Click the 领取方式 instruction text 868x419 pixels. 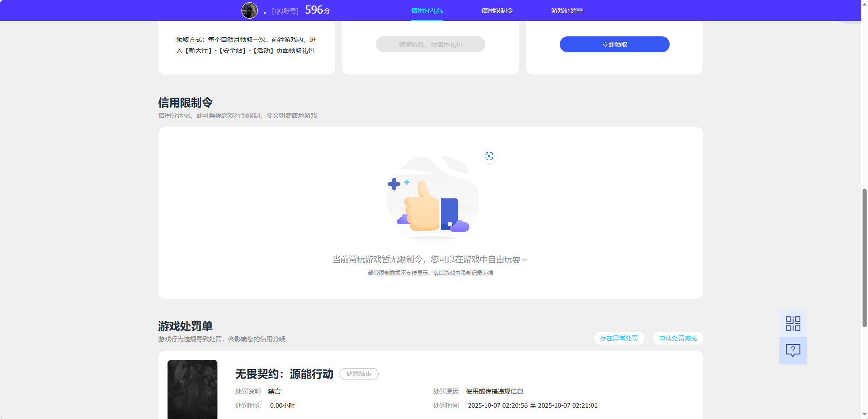coord(246,45)
